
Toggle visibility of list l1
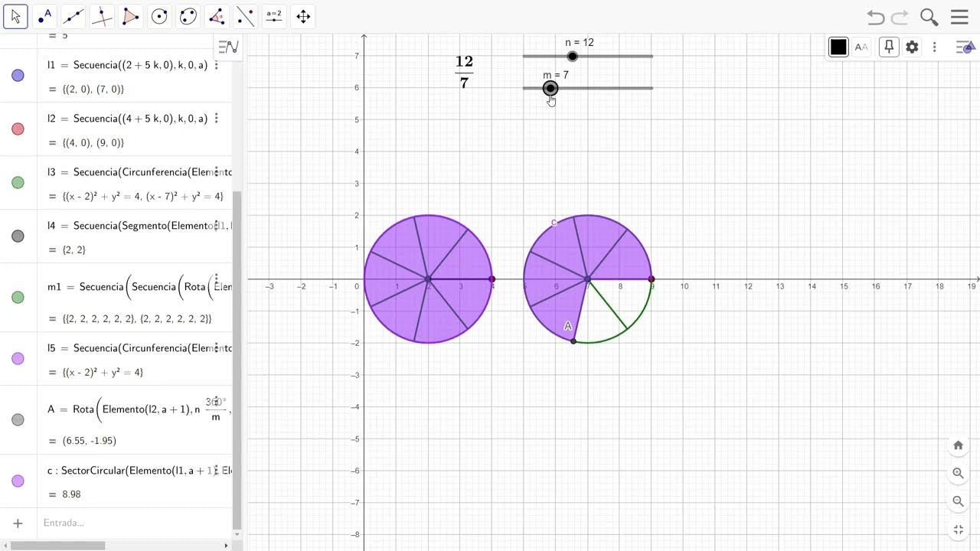tap(18, 75)
